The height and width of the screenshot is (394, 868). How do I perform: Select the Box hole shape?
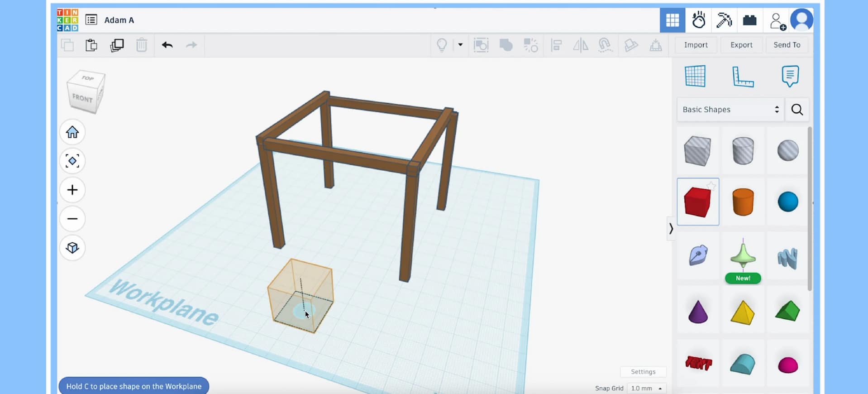[x=697, y=151]
